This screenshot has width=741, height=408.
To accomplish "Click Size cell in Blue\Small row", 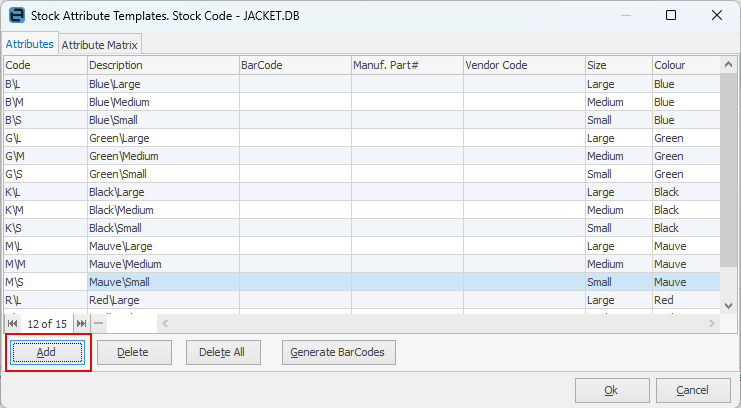I will coord(619,120).
